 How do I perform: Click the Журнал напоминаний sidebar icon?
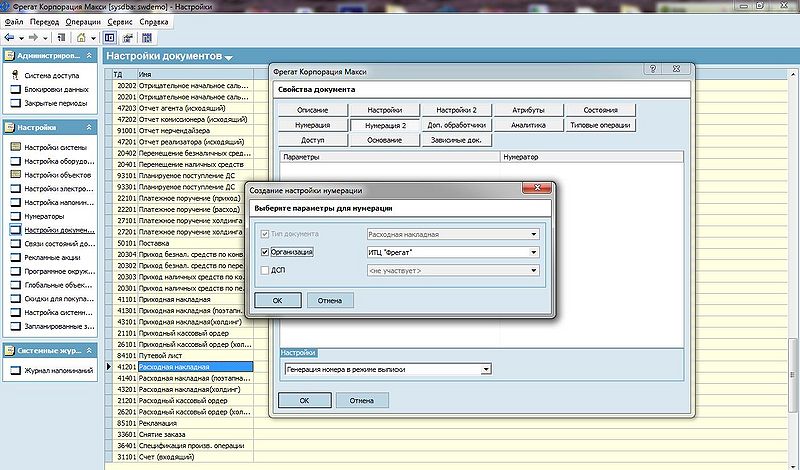tap(16, 370)
